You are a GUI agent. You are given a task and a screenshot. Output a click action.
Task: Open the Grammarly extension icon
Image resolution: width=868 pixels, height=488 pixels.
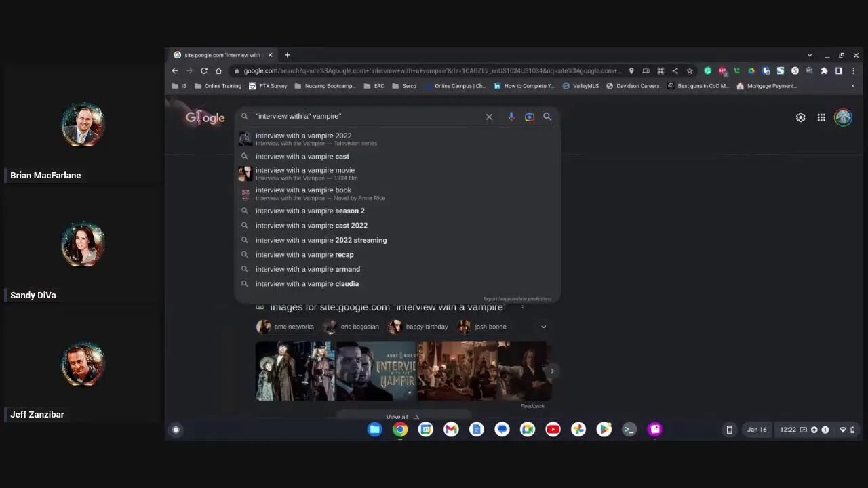[x=708, y=70]
